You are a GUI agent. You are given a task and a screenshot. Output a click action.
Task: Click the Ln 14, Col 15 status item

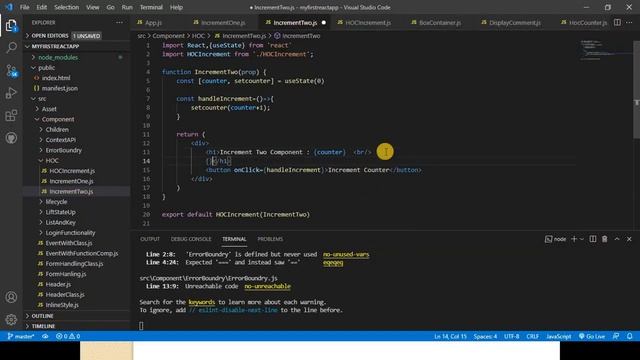pyautogui.click(x=450, y=336)
